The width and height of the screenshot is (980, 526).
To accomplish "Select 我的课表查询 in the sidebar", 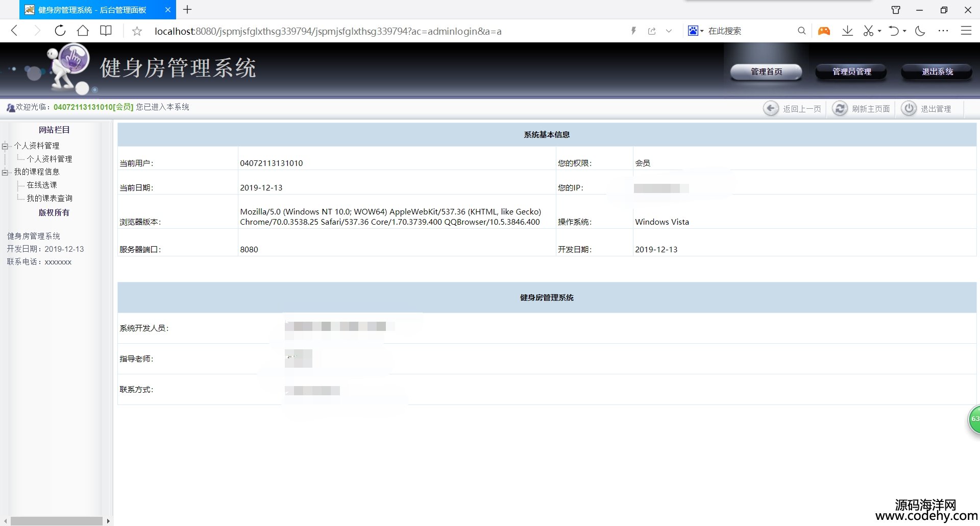I will click(50, 198).
